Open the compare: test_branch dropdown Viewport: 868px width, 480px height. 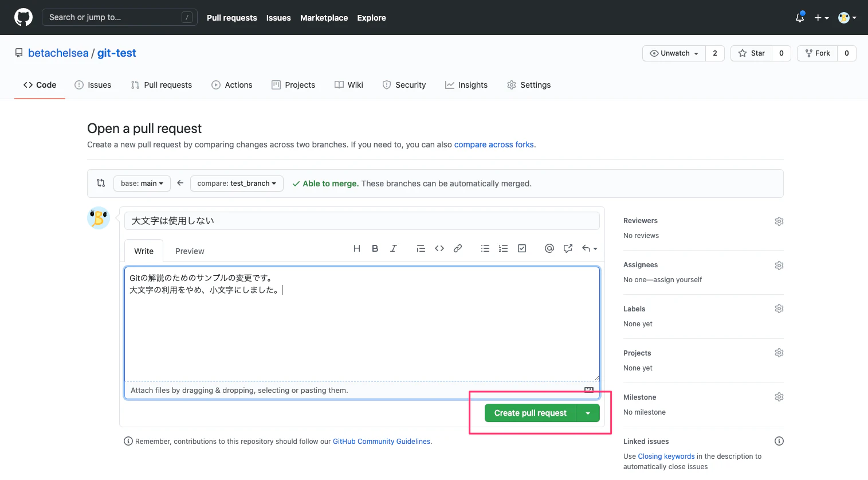[x=237, y=184]
